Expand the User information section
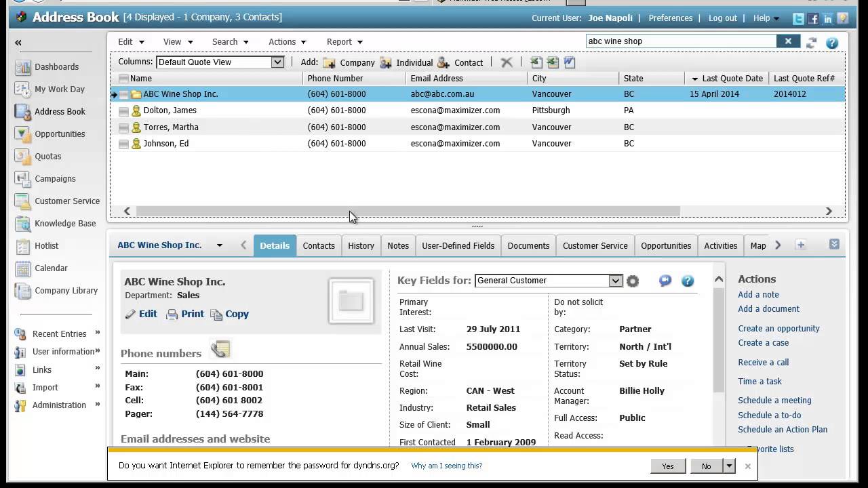 pos(98,350)
